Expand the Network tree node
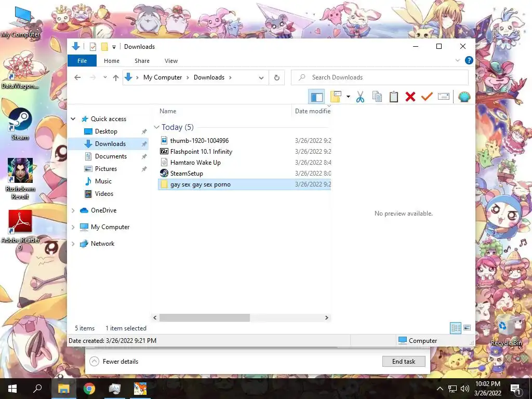 [73, 244]
